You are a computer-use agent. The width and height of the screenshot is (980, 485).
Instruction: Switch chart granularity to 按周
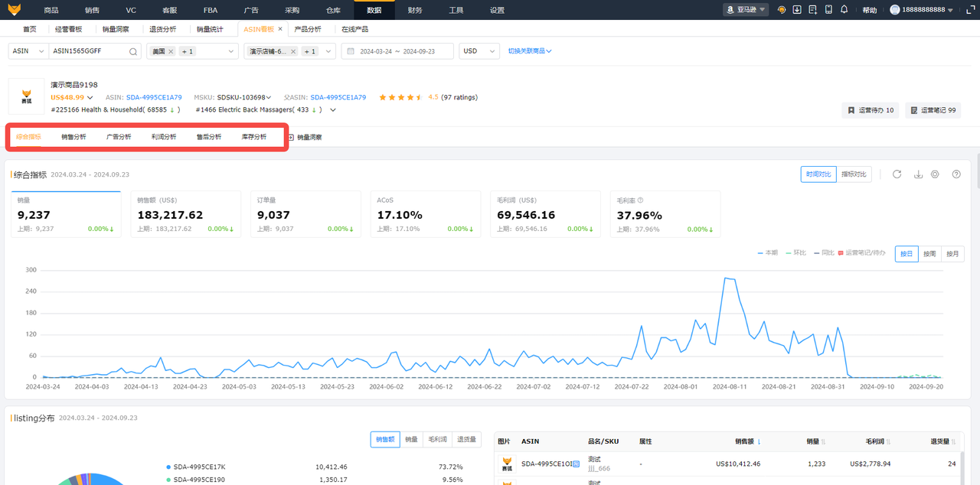(x=929, y=254)
